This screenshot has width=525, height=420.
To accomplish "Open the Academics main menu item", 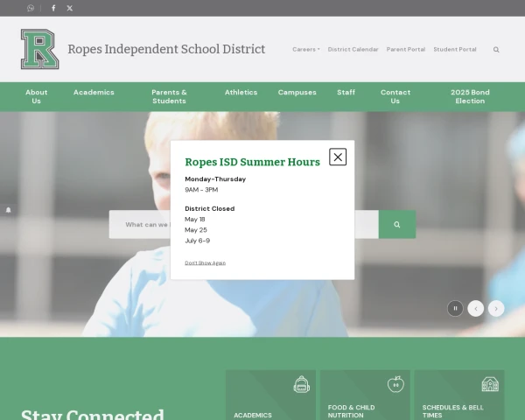I will (94, 92).
